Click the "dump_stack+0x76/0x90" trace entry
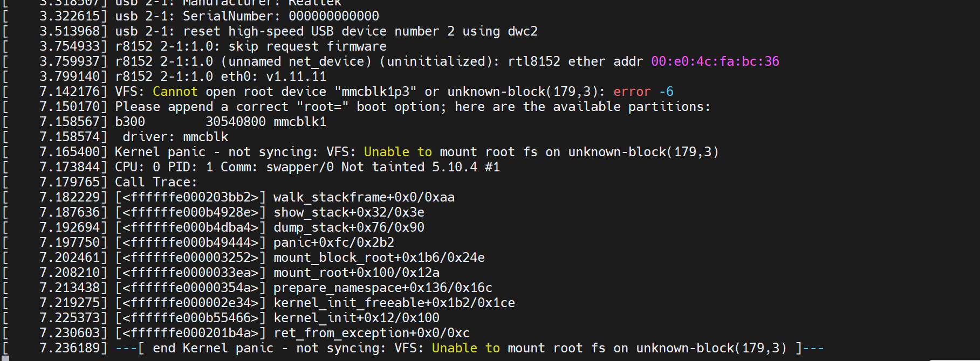The height and width of the screenshot is (361, 980). (349, 227)
